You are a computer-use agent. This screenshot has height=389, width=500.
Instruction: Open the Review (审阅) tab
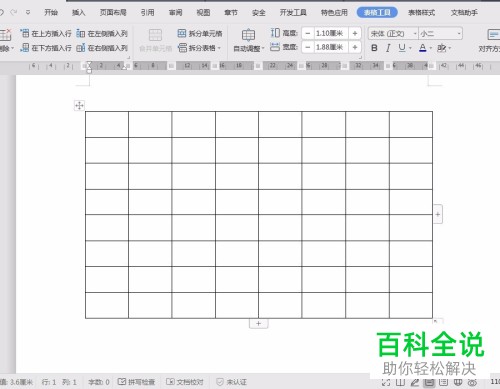(175, 13)
